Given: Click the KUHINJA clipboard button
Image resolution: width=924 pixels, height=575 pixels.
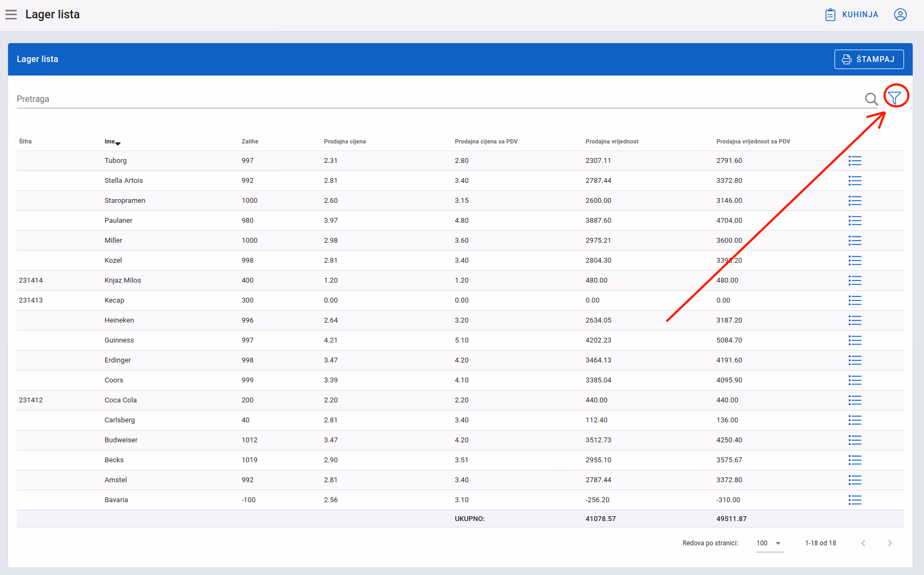Looking at the screenshot, I should point(852,15).
